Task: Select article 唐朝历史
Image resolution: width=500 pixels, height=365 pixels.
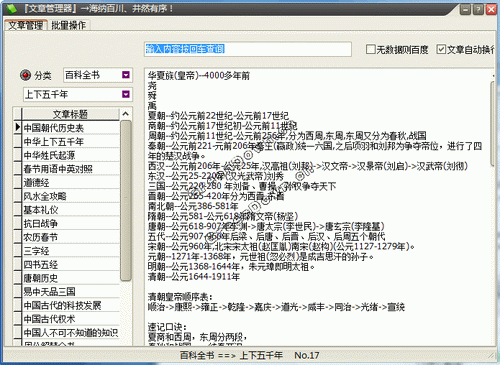Action: (x=70, y=278)
